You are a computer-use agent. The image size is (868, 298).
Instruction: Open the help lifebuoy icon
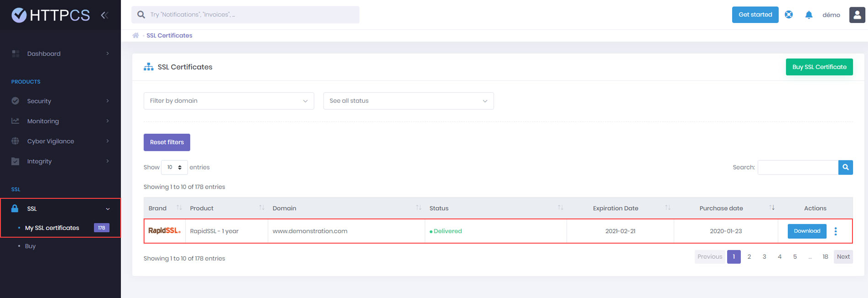[789, 15]
